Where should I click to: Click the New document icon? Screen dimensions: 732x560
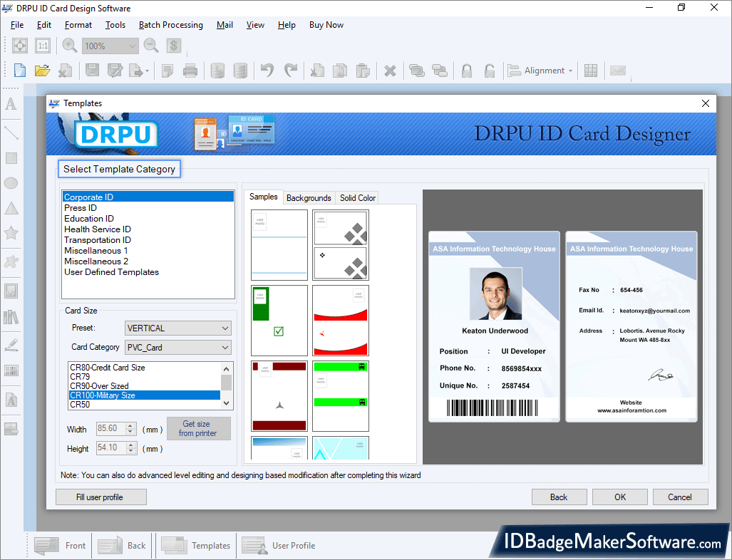pyautogui.click(x=20, y=71)
